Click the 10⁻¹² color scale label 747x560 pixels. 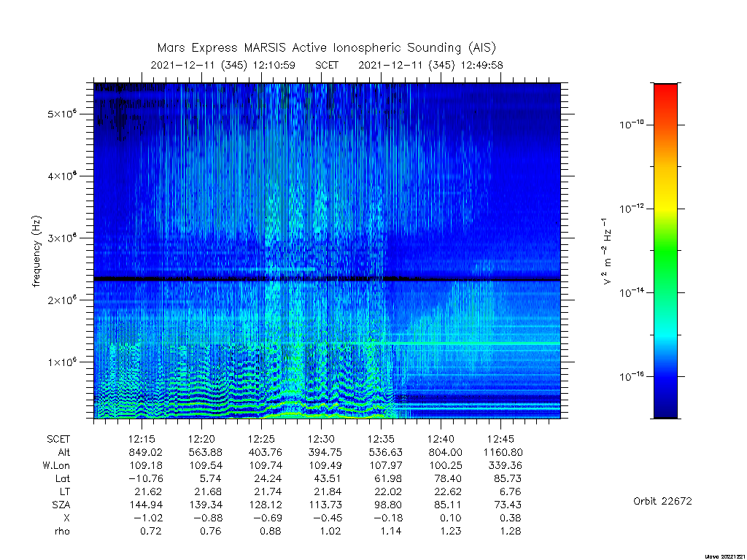(631, 208)
